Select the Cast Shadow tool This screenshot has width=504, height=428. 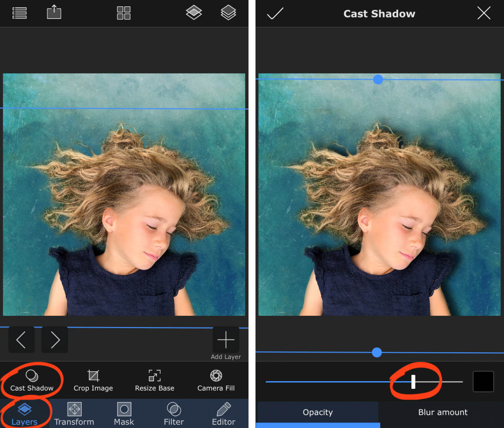tap(32, 380)
